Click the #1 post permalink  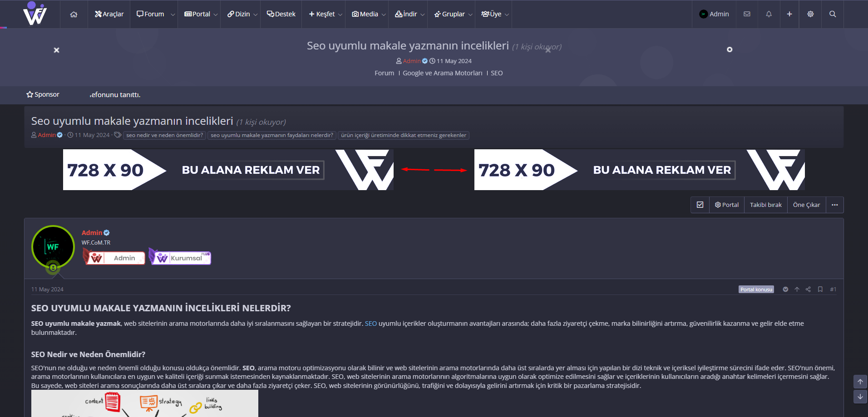point(833,289)
